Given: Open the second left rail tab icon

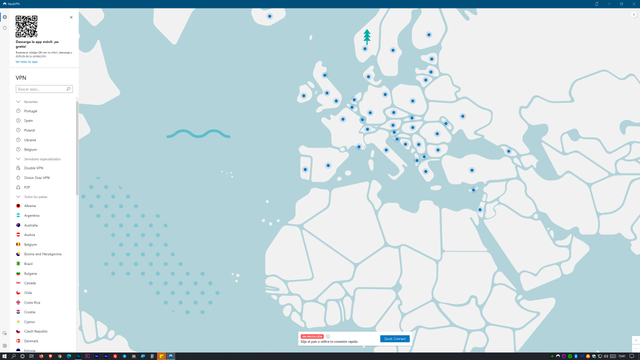Looking at the screenshot, I should 5,28.
